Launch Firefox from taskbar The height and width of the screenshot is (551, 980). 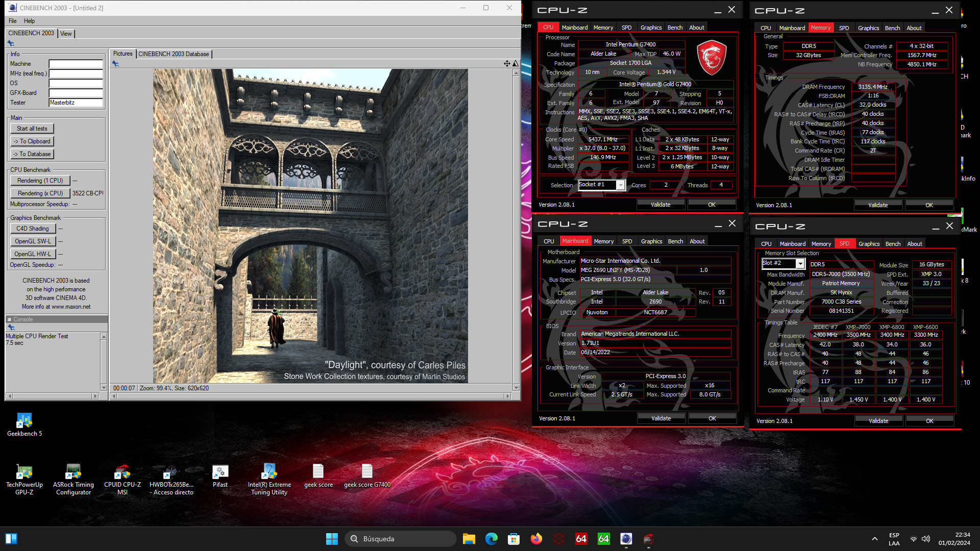click(536, 539)
